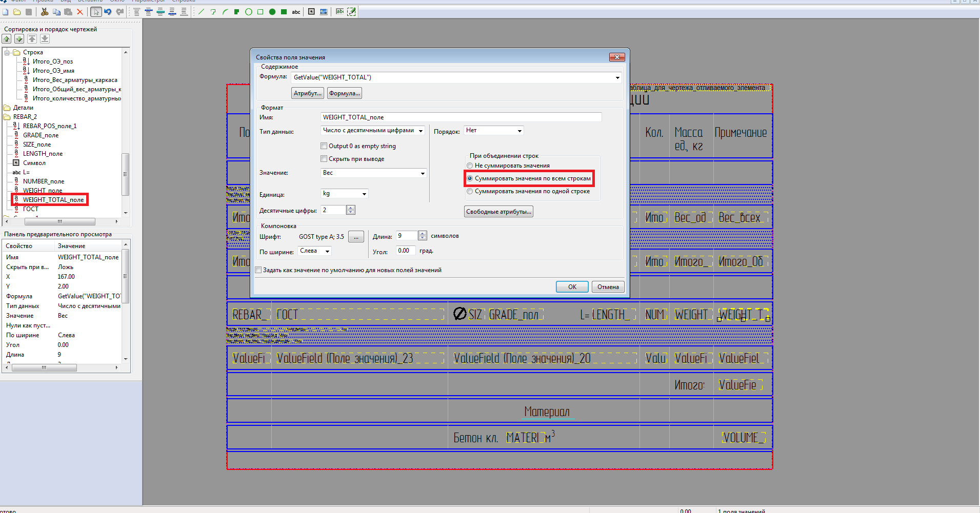
Task: Click the green move up arrow button
Action: [7, 39]
